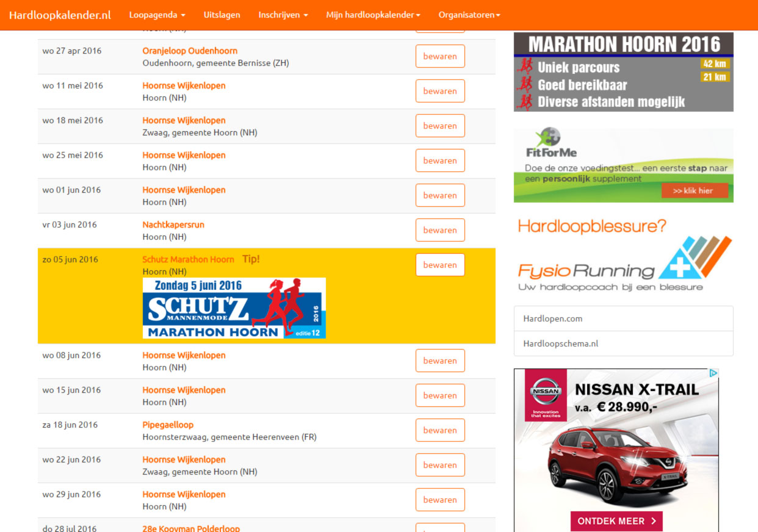This screenshot has width=758, height=532.
Task: Click the Schutz Marathon Hoorn banner image
Action: 234,308
